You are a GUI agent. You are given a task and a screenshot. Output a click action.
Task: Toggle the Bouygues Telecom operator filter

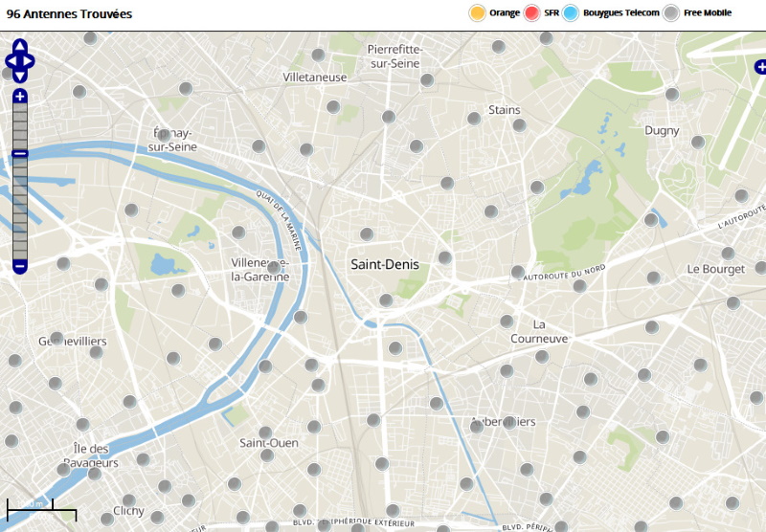pyautogui.click(x=572, y=12)
